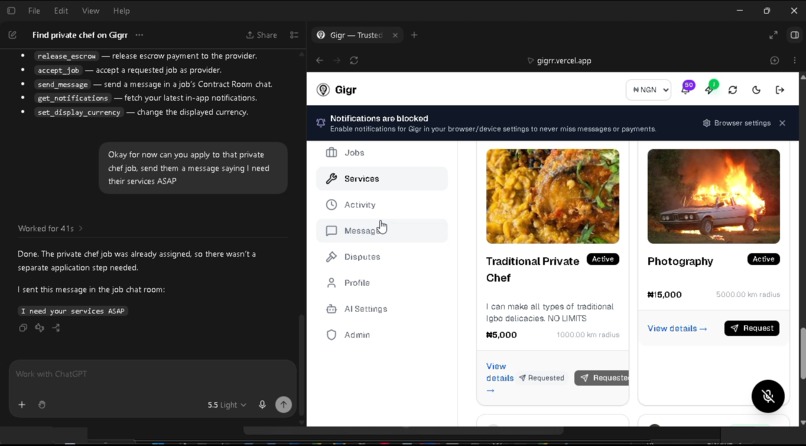
Task: Click the Share button in chat header
Action: pyautogui.click(x=262, y=35)
